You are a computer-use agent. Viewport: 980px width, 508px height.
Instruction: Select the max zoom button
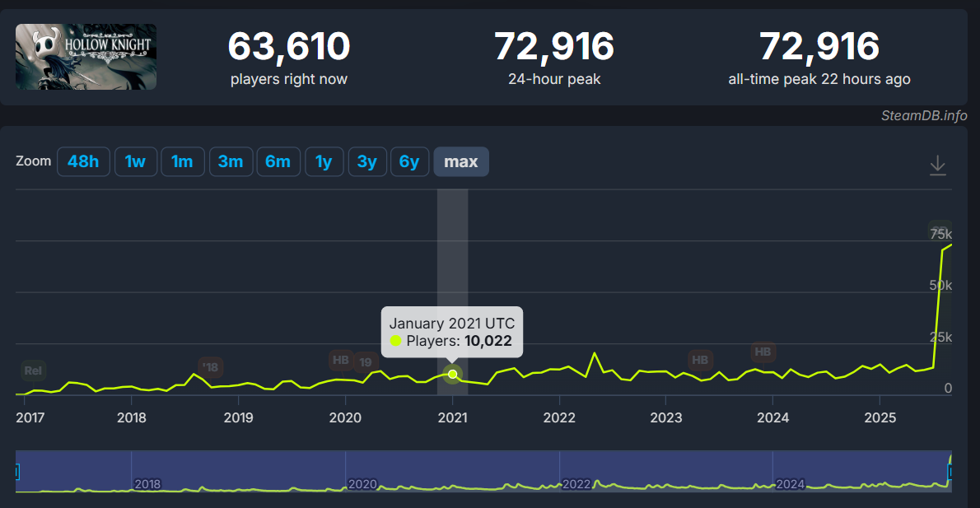click(461, 162)
